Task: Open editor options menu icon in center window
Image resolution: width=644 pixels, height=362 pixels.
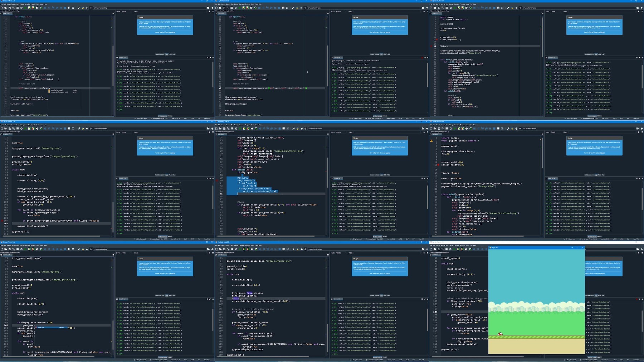Action: click(328, 134)
